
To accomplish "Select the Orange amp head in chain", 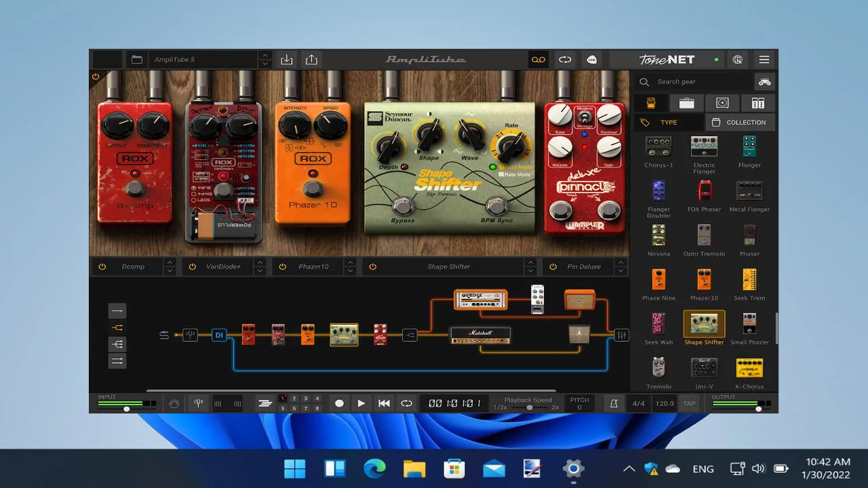I will [480, 299].
